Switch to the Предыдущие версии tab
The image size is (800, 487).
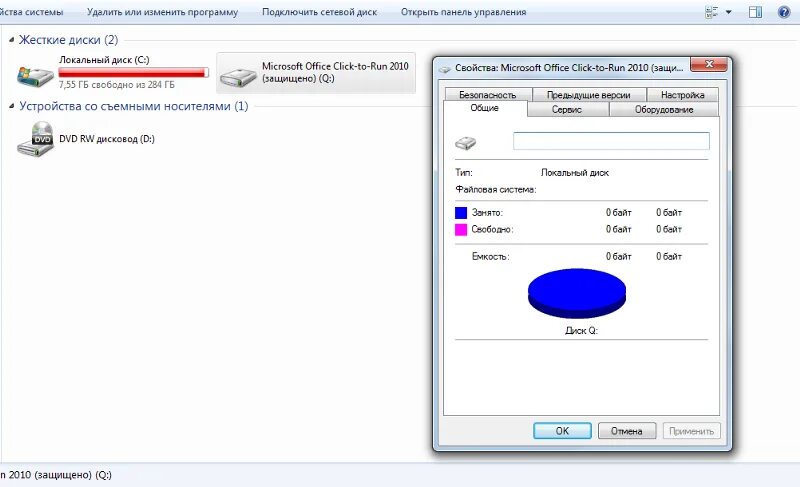(x=589, y=95)
